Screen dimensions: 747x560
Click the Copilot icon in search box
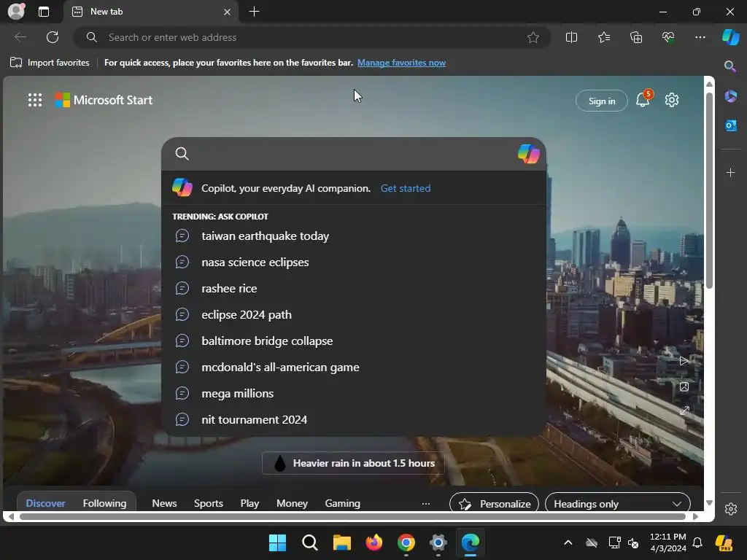[x=528, y=154]
